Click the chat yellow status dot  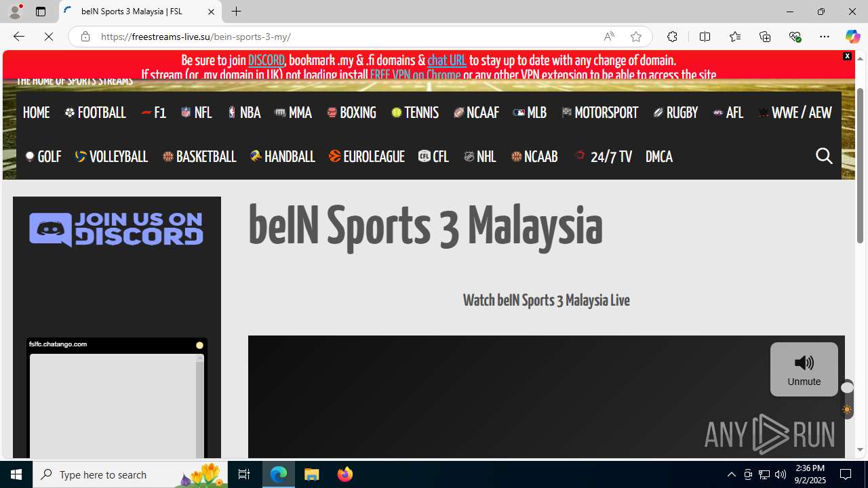199,345
